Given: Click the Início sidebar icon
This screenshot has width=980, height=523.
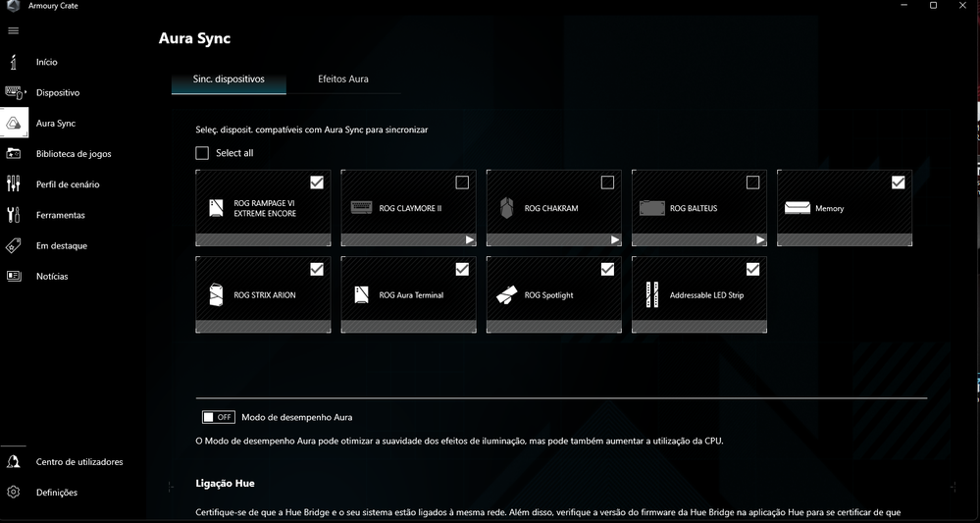Looking at the screenshot, I should click(x=14, y=62).
